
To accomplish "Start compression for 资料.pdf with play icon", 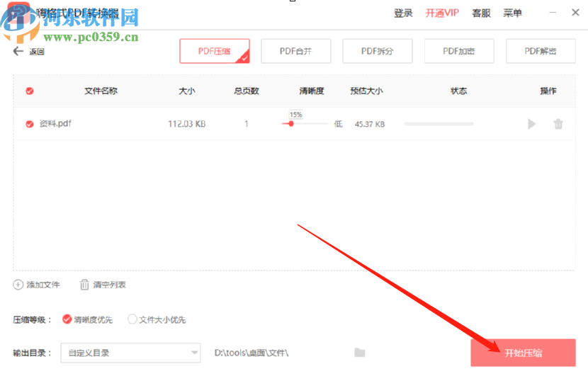I will pos(531,124).
